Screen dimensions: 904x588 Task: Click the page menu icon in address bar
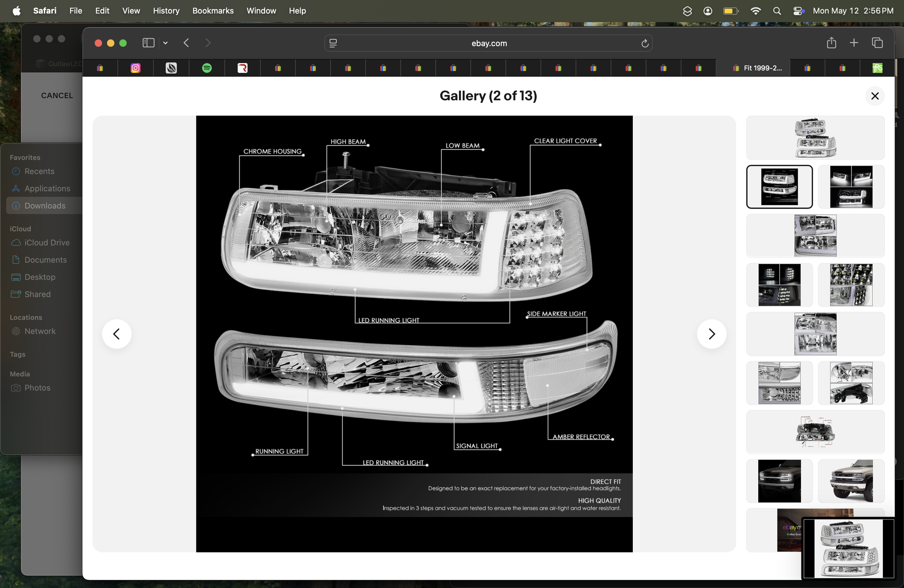(333, 43)
